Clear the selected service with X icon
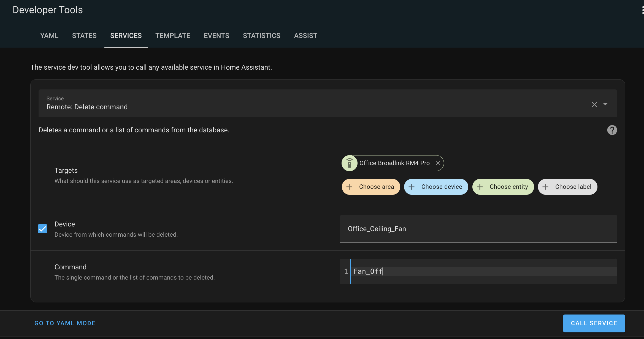 [594, 105]
